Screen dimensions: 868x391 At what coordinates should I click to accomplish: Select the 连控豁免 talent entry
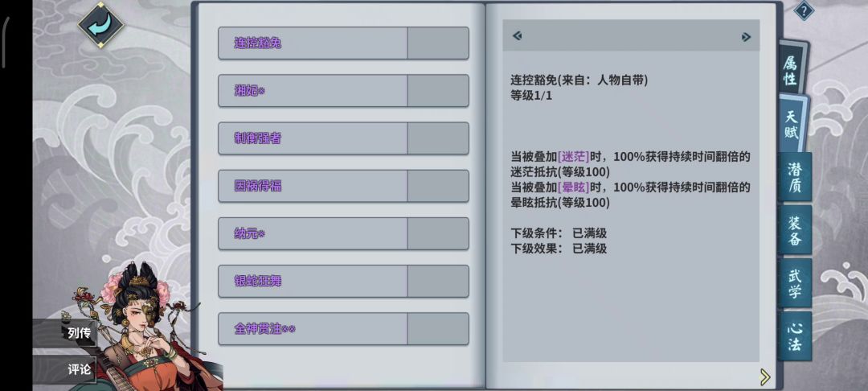pyautogui.click(x=343, y=43)
